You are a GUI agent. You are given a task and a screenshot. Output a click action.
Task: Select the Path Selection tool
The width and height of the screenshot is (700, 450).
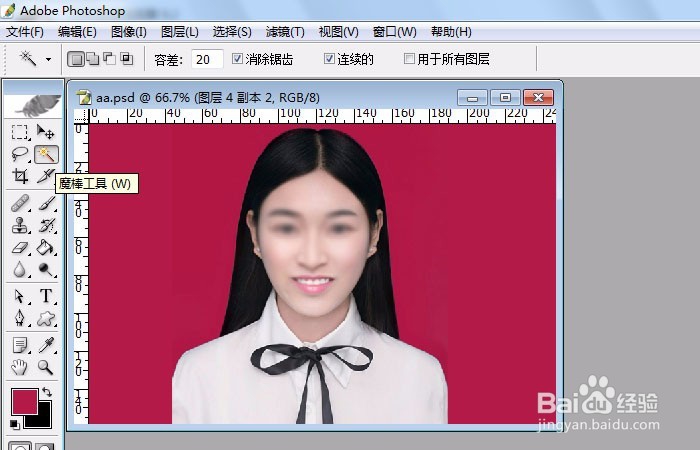pyautogui.click(x=20, y=296)
